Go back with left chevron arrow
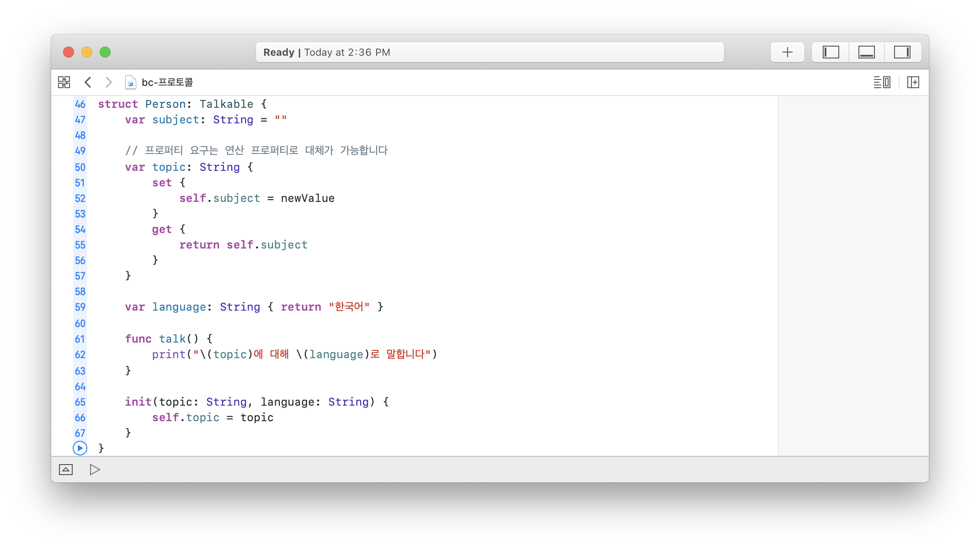This screenshot has width=980, height=550. tap(88, 82)
